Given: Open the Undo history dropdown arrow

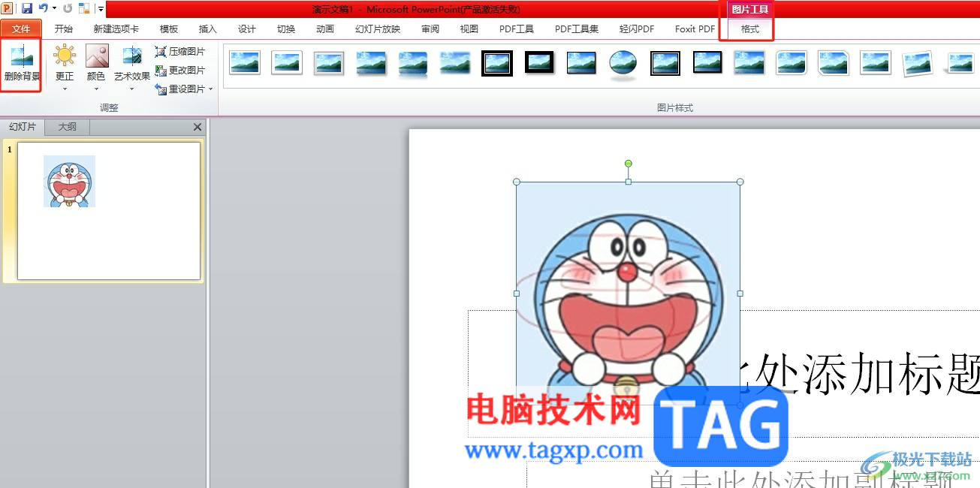Looking at the screenshot, I should tap(54, 8).
